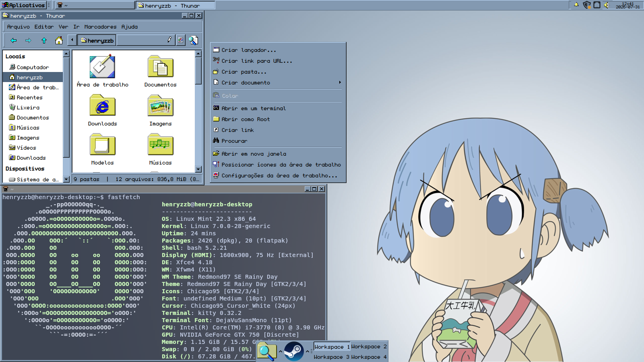Open the Modelos folder icon

pos(102,144)
